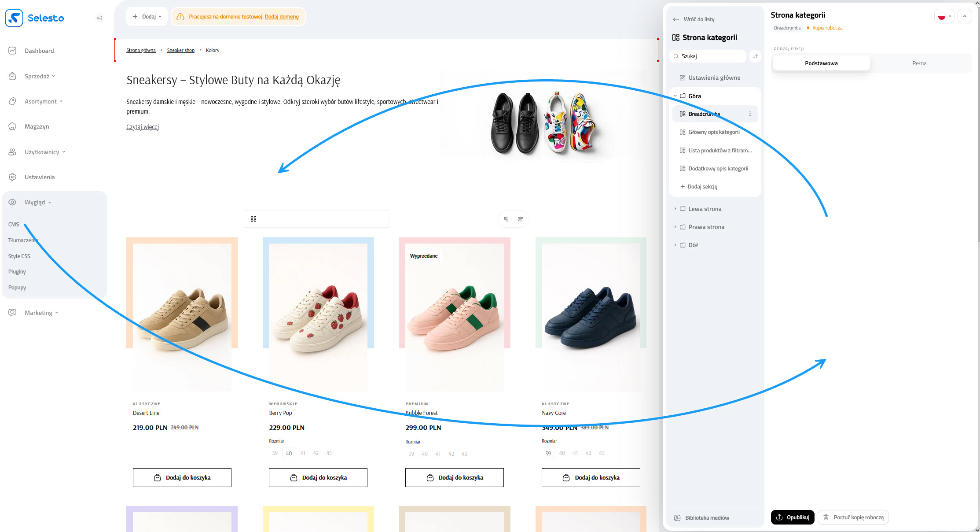The image size is (980, 532).
Task: Click the grid layout icon above product list
Action: (253, 219)
